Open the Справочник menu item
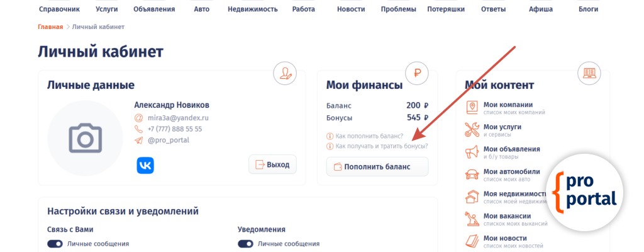The height and width of the screenshot is (252, 644). (x=58, y=9)
